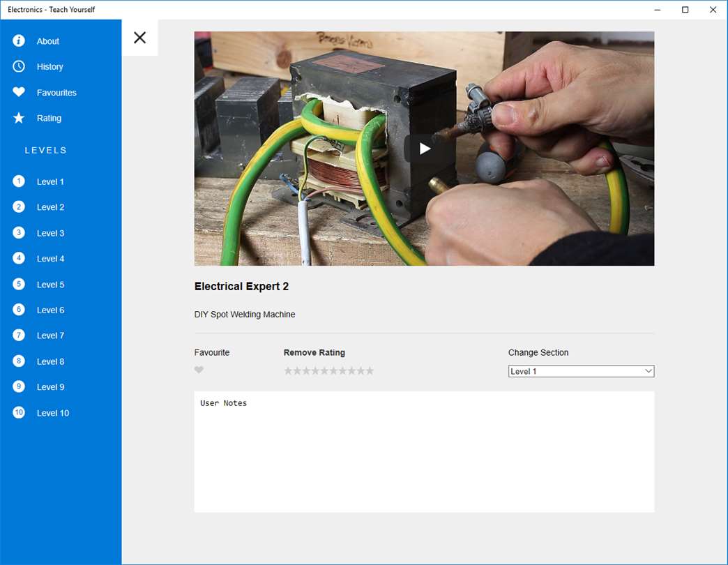
Task: Close the video detail panel with X
Action: (139, 38)
